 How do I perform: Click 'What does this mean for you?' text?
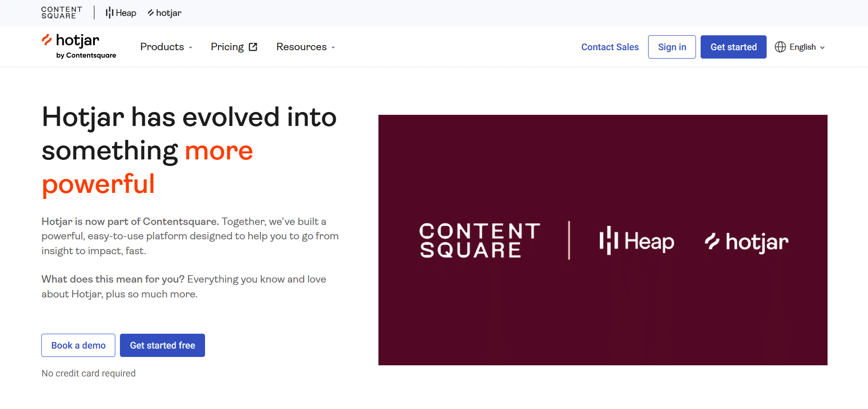click(113, 279)
